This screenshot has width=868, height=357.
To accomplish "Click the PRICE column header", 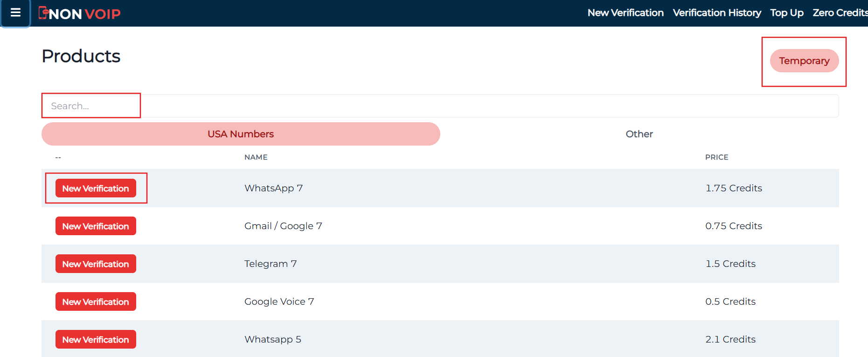I will tap(716, 157).
